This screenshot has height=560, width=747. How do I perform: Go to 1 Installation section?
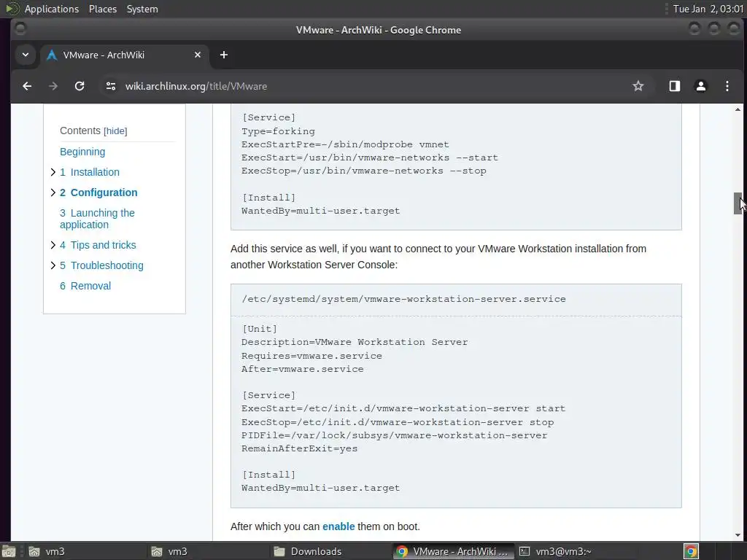point(90,172)
